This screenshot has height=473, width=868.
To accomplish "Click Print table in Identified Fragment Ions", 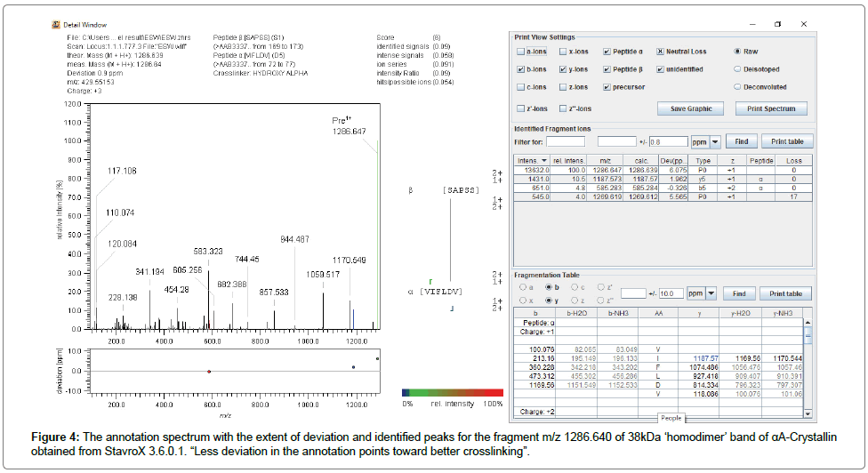I will [786, 141].
